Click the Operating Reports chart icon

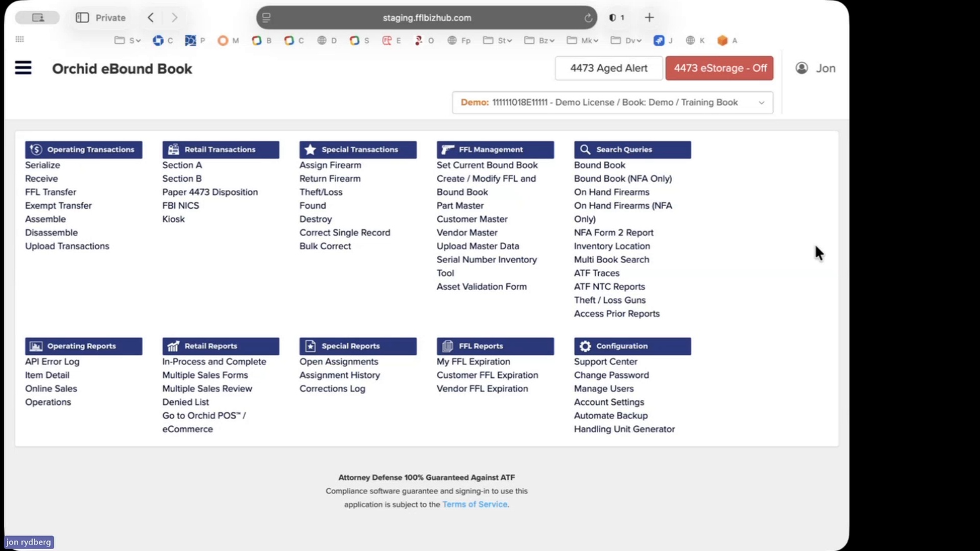point(36,346)
